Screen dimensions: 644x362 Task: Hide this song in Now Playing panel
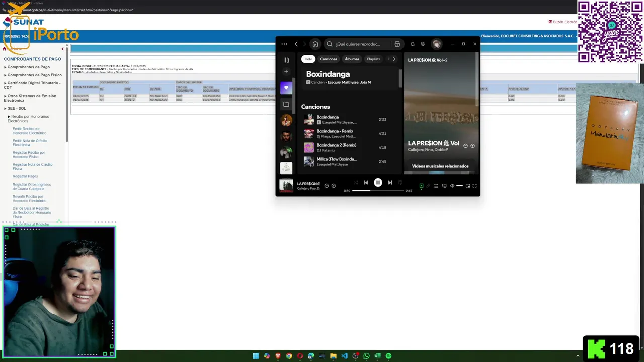[x=465, y=146]
